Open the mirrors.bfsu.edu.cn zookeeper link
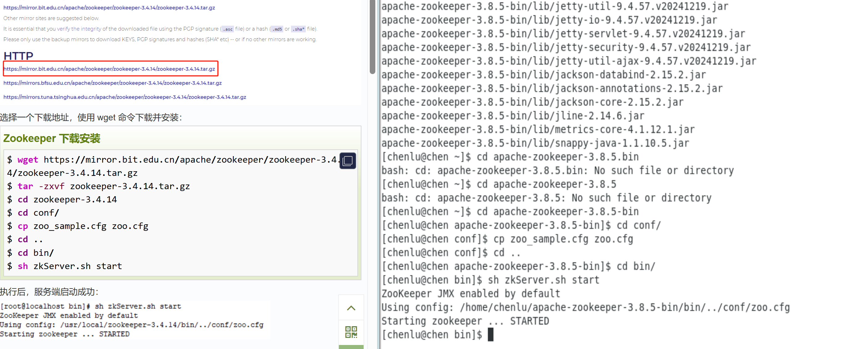This screenshot has width=868, height=349. (112, 83)
